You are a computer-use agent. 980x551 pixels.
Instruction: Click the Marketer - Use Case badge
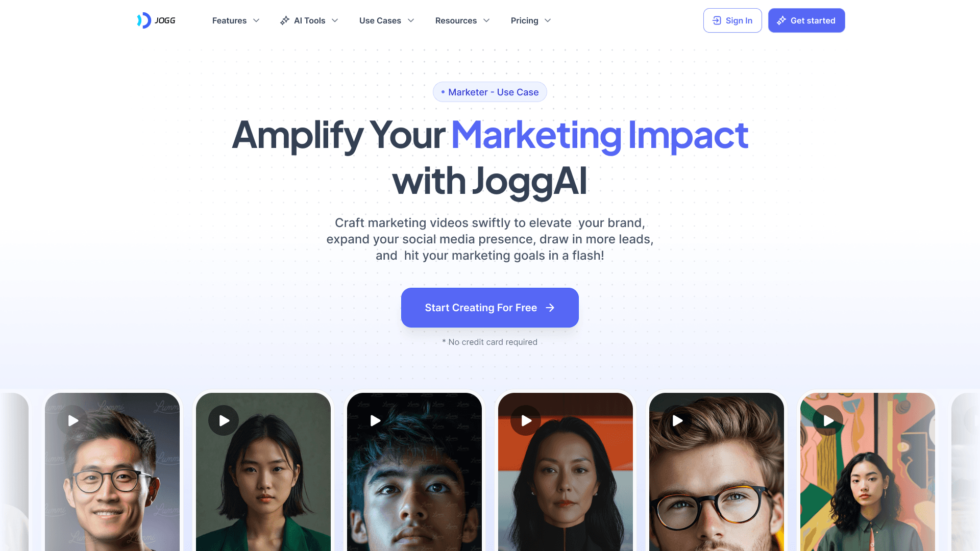(x=490, y=92)
